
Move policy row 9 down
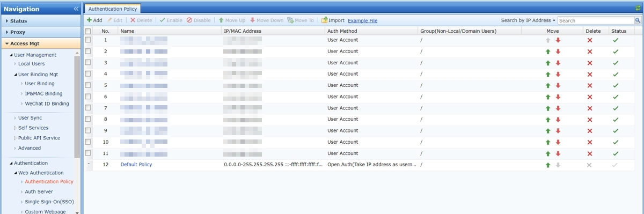(558, 131)
